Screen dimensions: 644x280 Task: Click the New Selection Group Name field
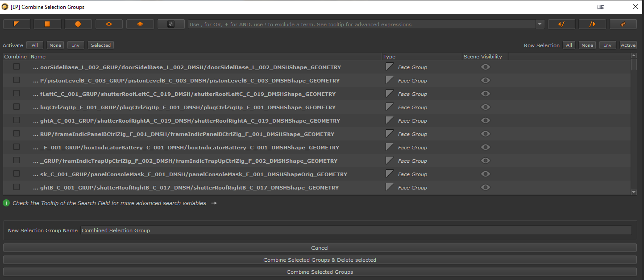[356, 231]
